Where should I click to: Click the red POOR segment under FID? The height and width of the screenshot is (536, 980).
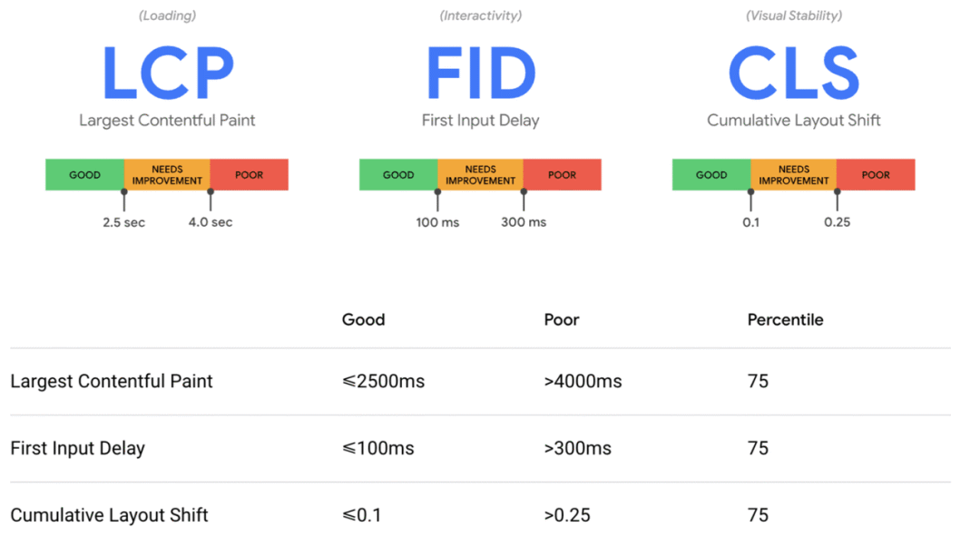(563, 175)
